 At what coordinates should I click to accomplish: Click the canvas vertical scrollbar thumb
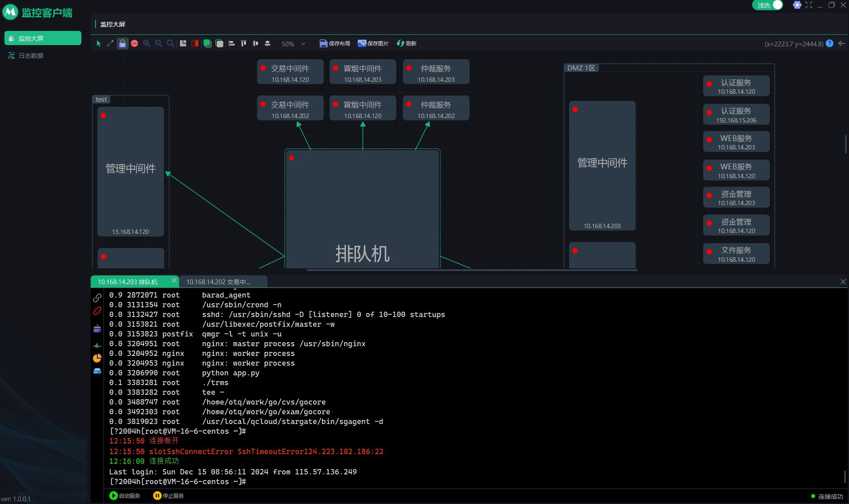pyautogui.click(x=845, y=144)
